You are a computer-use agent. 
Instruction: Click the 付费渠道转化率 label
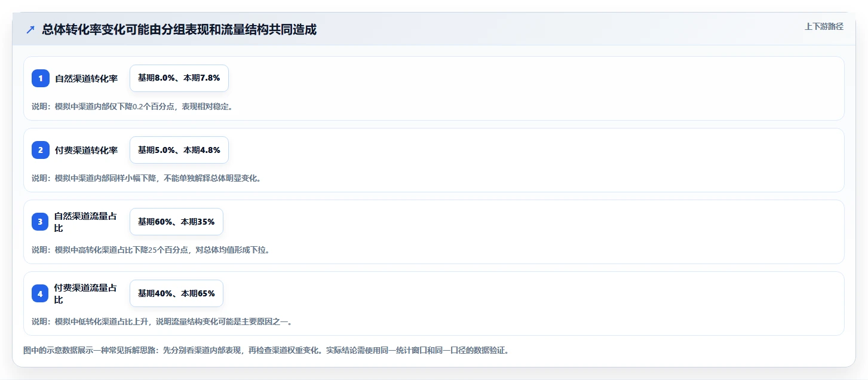tap(87, 150)
